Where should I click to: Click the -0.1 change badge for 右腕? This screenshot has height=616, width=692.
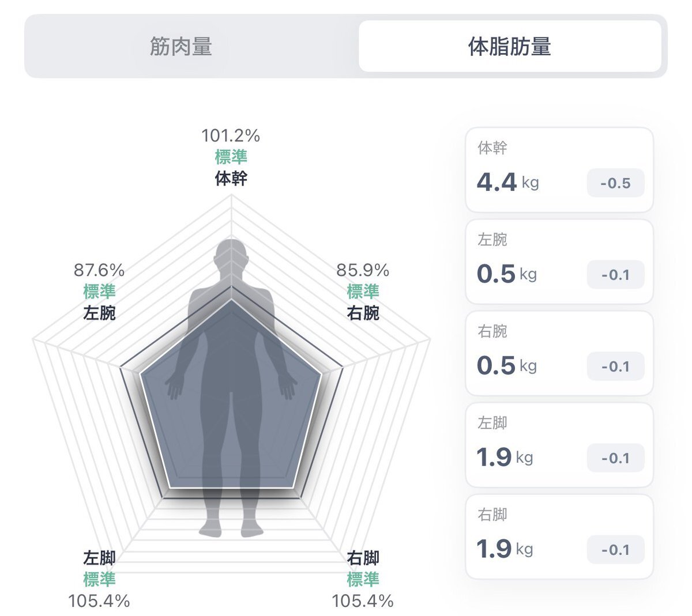(615, 366)
